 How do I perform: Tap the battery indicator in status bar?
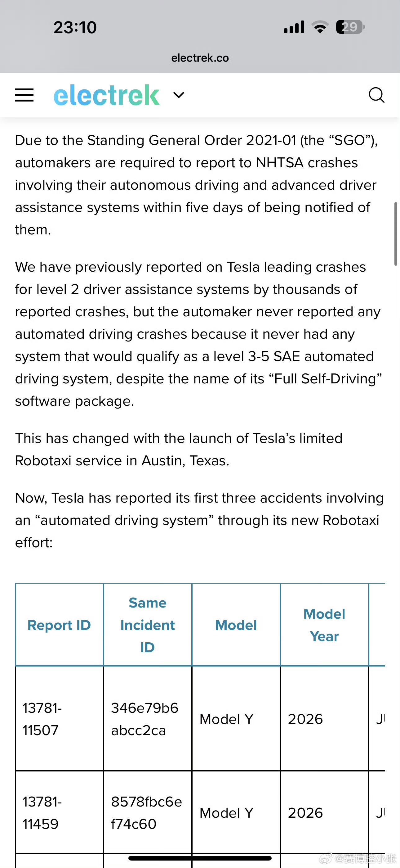pos(350,27)
